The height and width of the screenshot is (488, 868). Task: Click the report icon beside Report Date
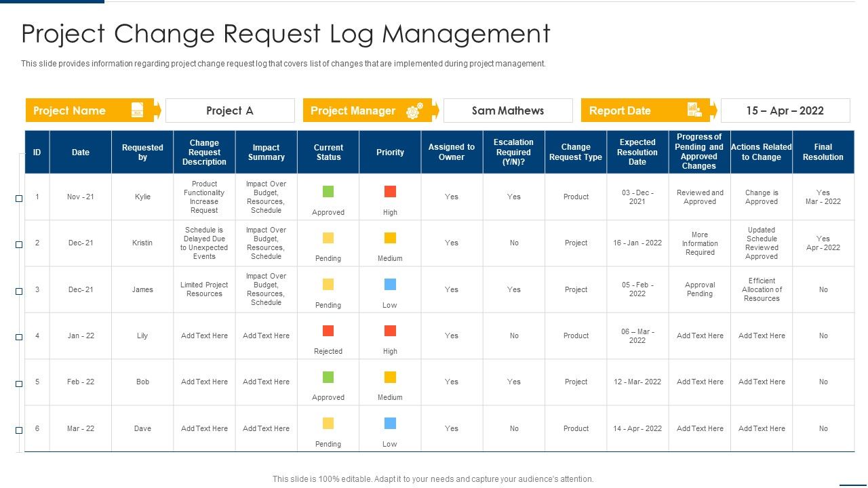(694, 110)
